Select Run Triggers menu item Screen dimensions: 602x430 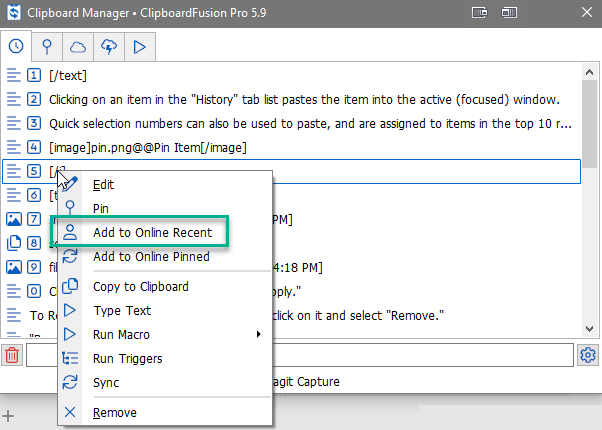click(x=165, y=359)
